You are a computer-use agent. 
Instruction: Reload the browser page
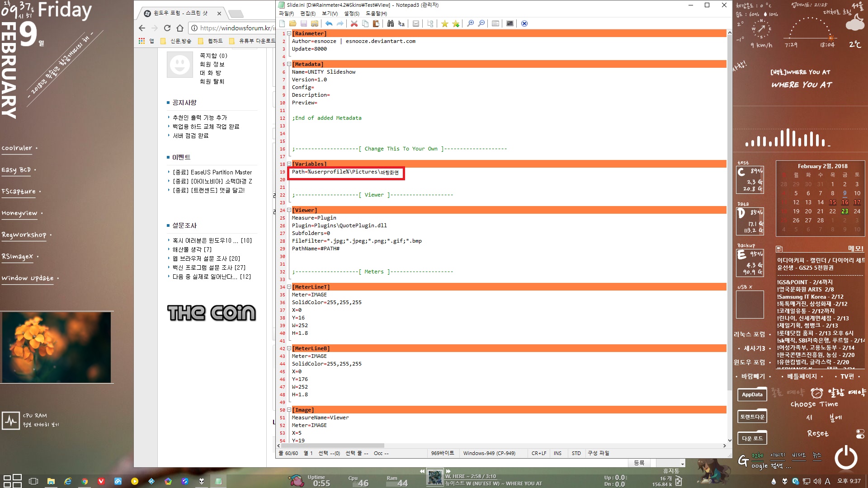point(167,28)
